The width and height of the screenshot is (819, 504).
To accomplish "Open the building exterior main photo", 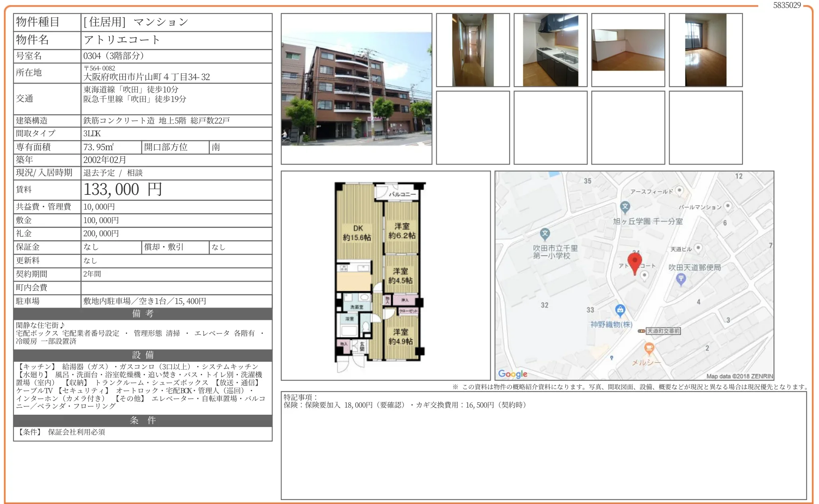I will (356, 89).
